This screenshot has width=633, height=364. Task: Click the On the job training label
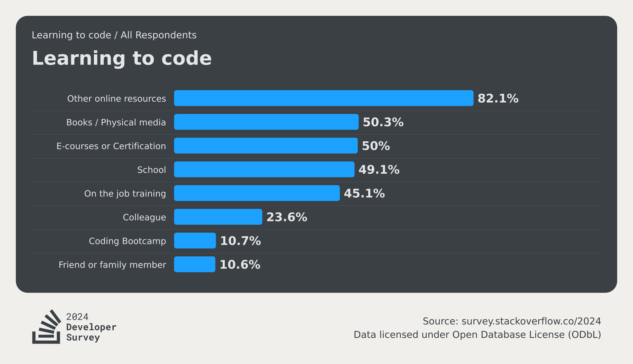point(125,194)
